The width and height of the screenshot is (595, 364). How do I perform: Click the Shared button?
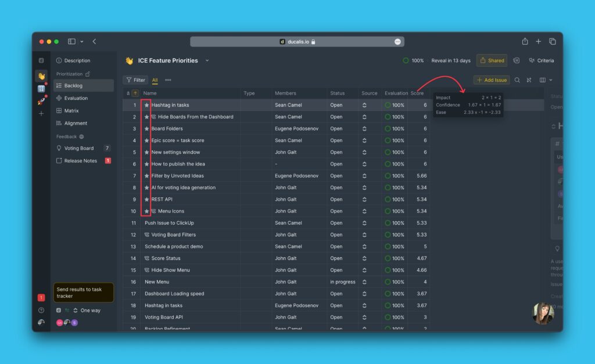click(x=493, y=60)
